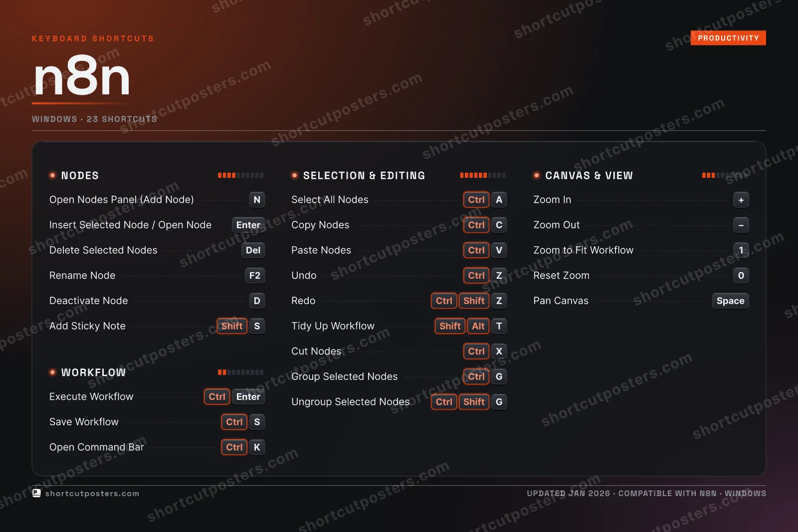Click the F2 key for Rename Node
This screenshot has height=532, width=798.
(255, 276)
